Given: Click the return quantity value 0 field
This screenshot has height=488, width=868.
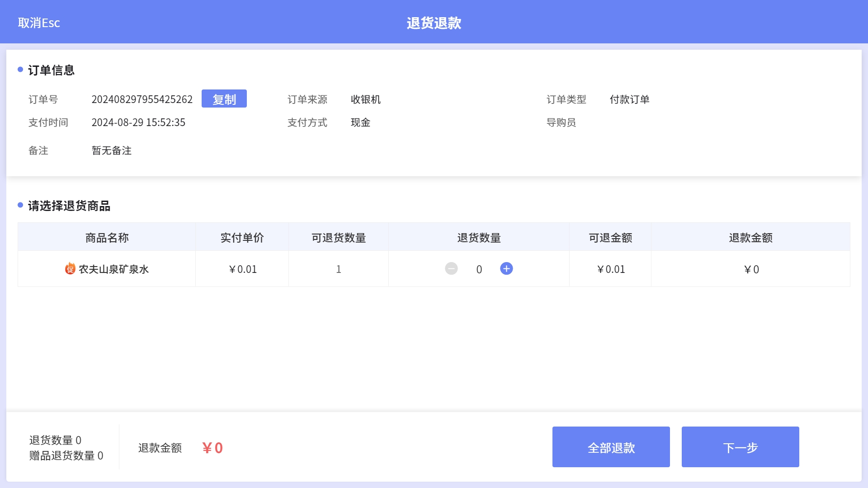Looking at the screenshot, I should 479,270.
